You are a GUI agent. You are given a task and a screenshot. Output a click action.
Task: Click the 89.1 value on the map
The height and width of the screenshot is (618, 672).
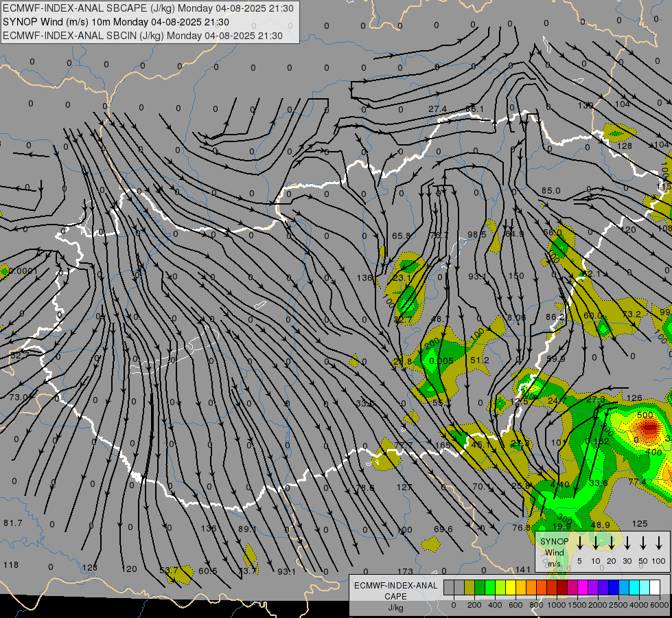click(x=247, y=529)
